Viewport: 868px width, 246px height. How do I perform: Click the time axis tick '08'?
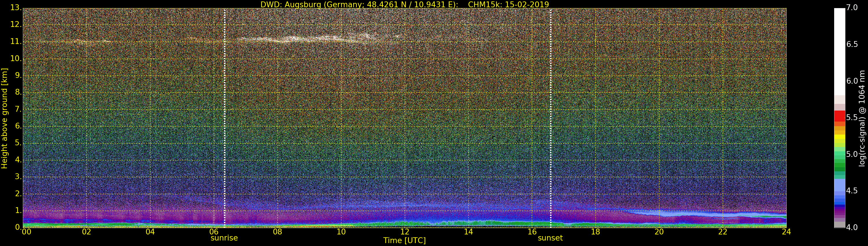[277, 232]
